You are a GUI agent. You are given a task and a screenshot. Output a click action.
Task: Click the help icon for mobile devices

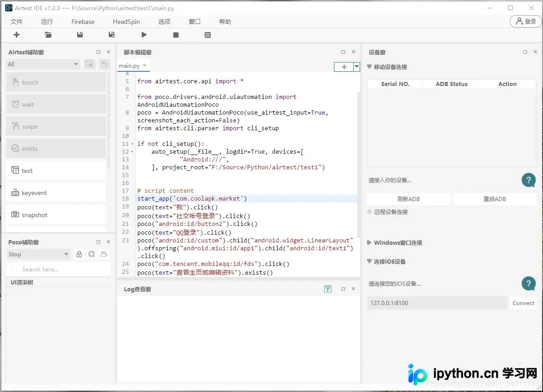[528, 180]
